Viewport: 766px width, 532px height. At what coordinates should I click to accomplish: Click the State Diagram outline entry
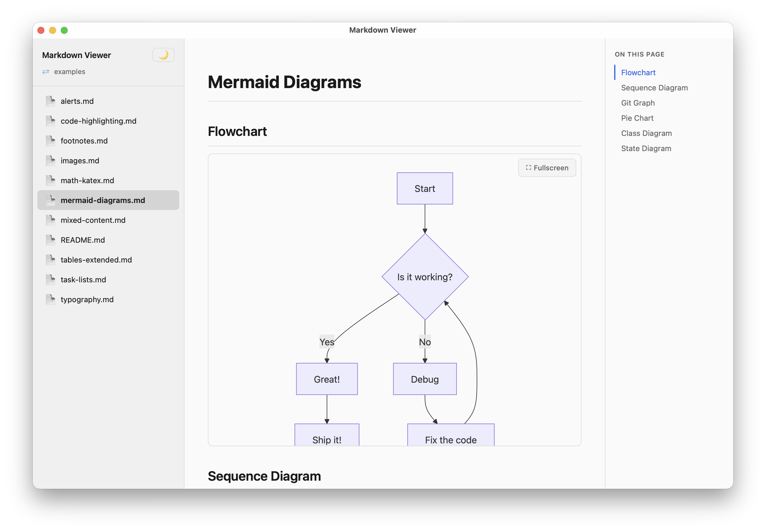[646, 148]
